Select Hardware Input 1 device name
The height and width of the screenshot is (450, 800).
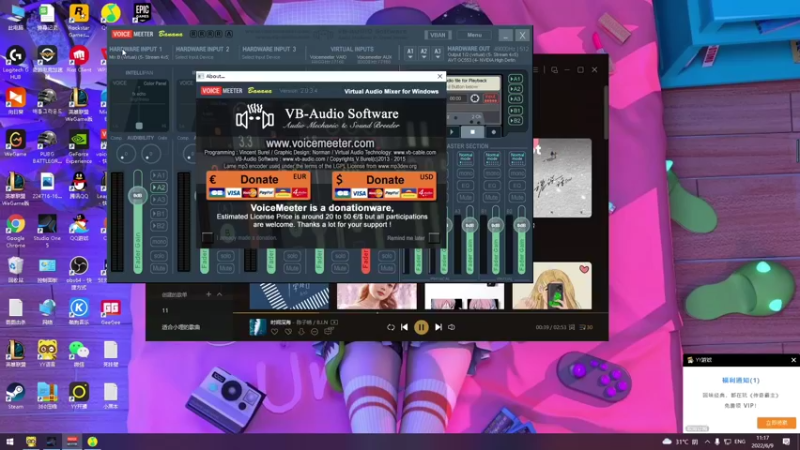[139, 57]
